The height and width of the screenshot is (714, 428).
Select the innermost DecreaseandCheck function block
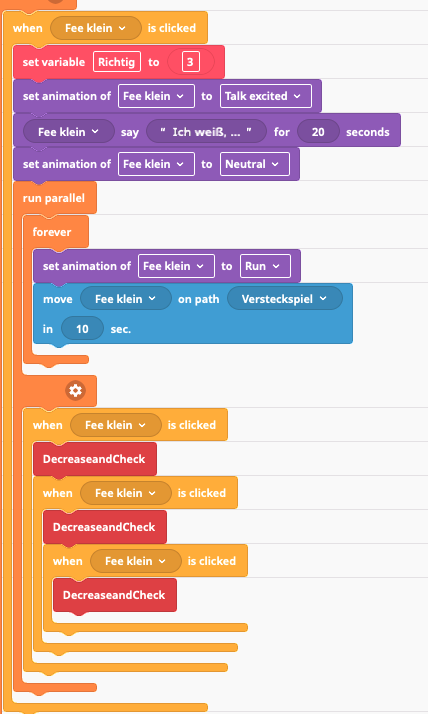pos(114,595)
